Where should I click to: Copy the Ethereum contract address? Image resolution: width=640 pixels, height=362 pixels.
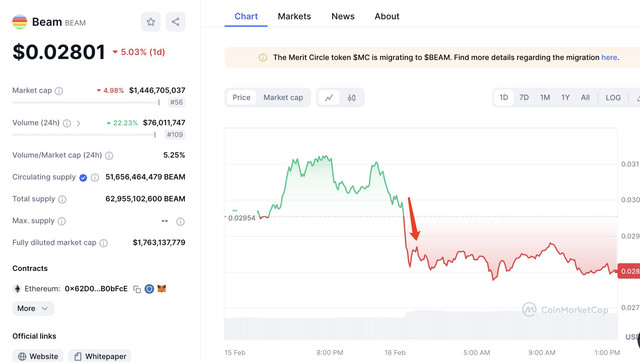click(x=137, y=289)
